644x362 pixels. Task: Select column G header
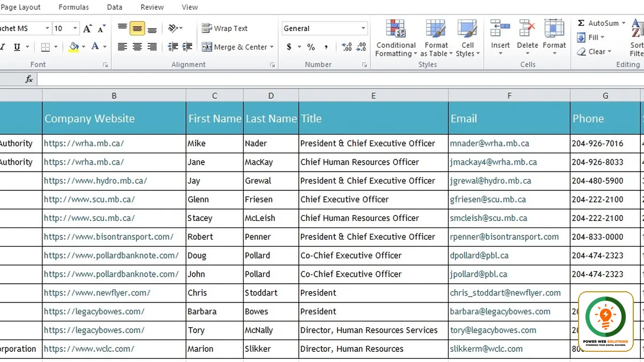click(605, 95)
